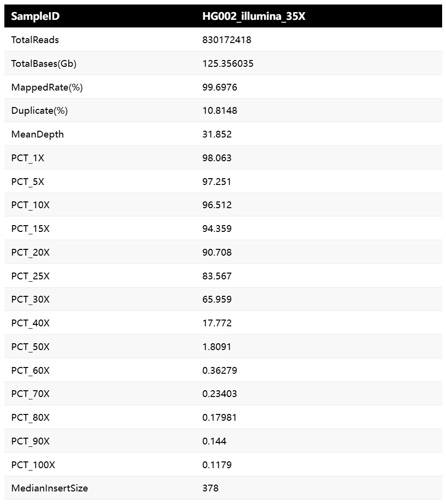Click the PCT_30X row label

coord(31,299)
